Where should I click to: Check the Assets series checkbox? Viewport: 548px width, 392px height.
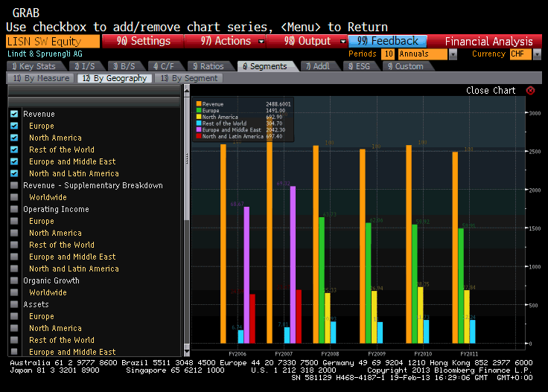point(14,304)
